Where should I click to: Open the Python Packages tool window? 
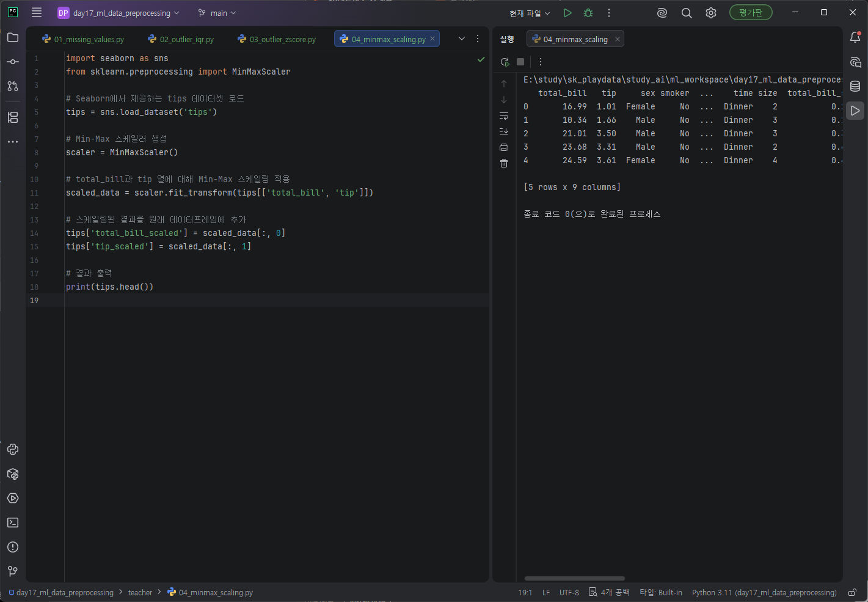pyautogui.click(x=13, y=474)
